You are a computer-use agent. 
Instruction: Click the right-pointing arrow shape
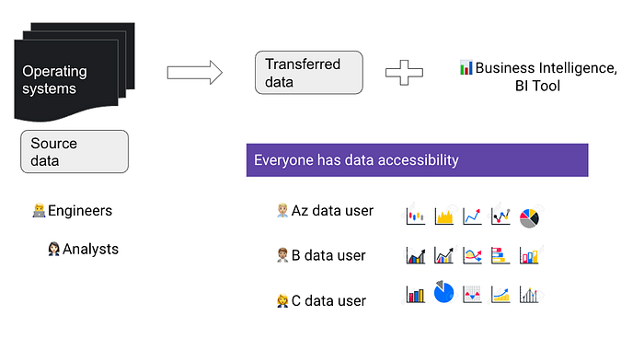pyautogui.click(x=195, y=73)
